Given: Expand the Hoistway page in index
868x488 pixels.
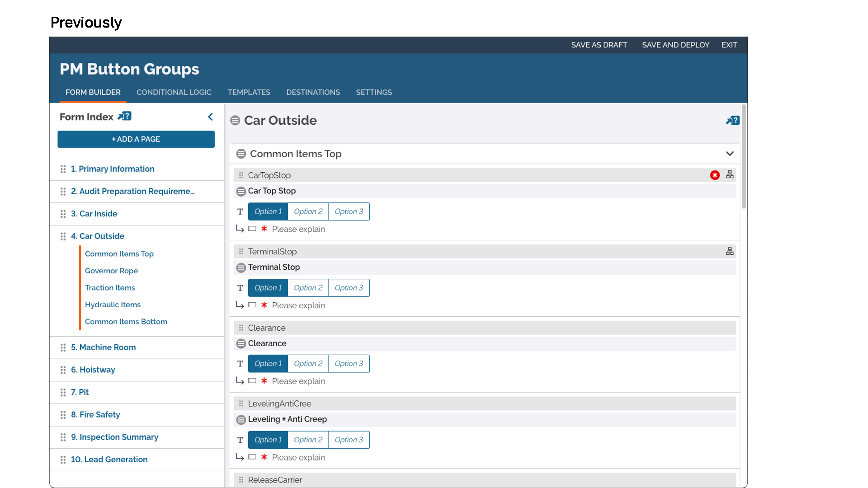Looking at the screenshot, I should (x=93, y=370).
